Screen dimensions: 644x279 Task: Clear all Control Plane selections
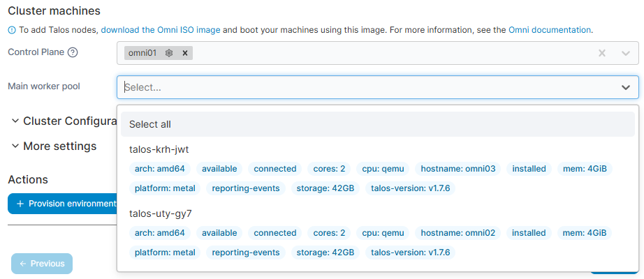(x=602, y=53)
